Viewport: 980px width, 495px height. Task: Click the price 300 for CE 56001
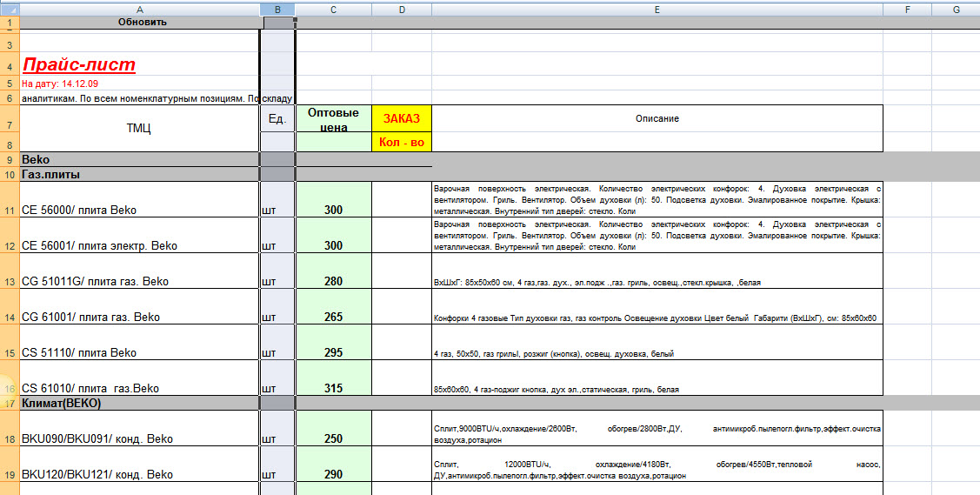(x=333, y=235)
